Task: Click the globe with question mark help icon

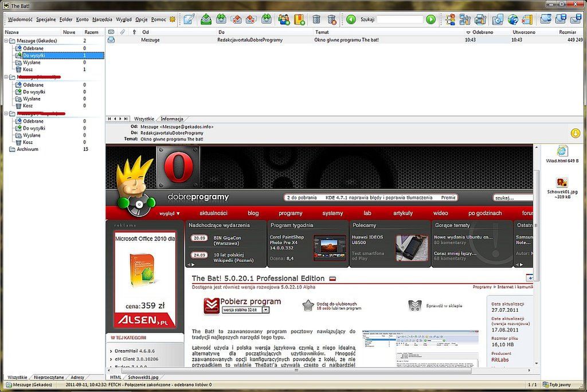Action: click(513, 19)
